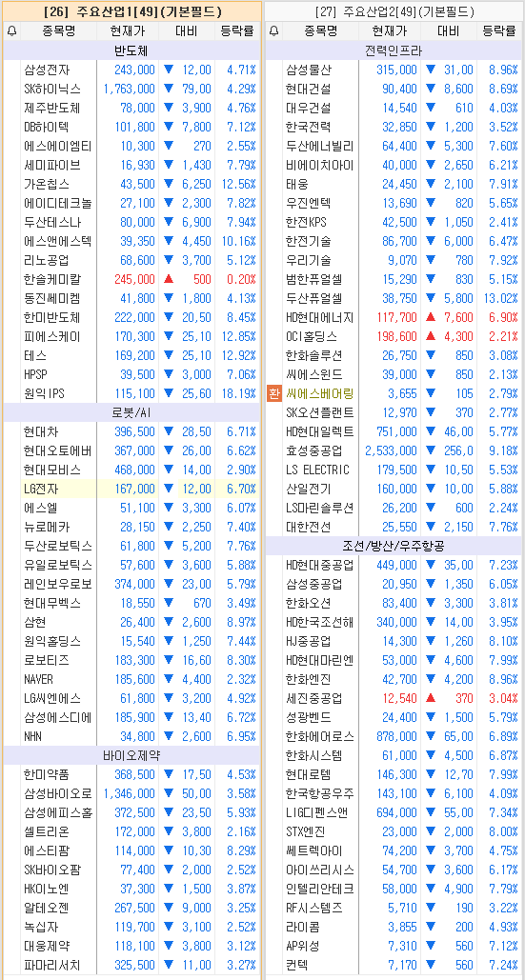Sort window 27 by 등락률 column header
The width and height of the screenshot is (525, 980).
click(498, 31)
